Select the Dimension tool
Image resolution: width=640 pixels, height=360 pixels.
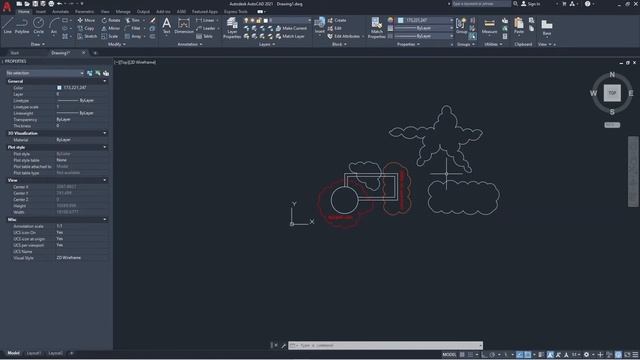[184, 25]
